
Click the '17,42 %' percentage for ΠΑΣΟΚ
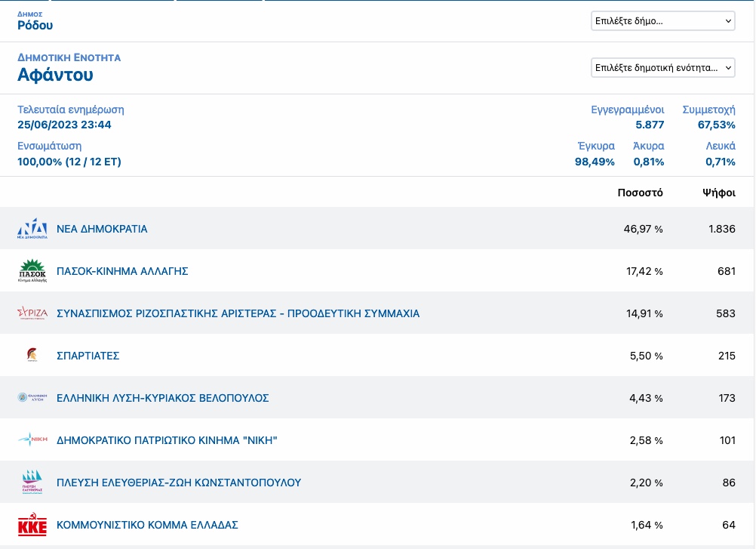[644, 271]
